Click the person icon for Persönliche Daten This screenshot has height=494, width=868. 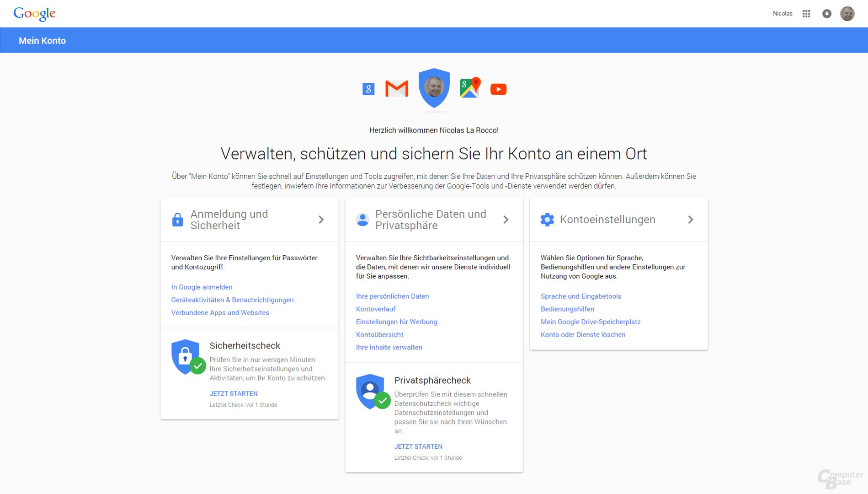click(362, 220)
